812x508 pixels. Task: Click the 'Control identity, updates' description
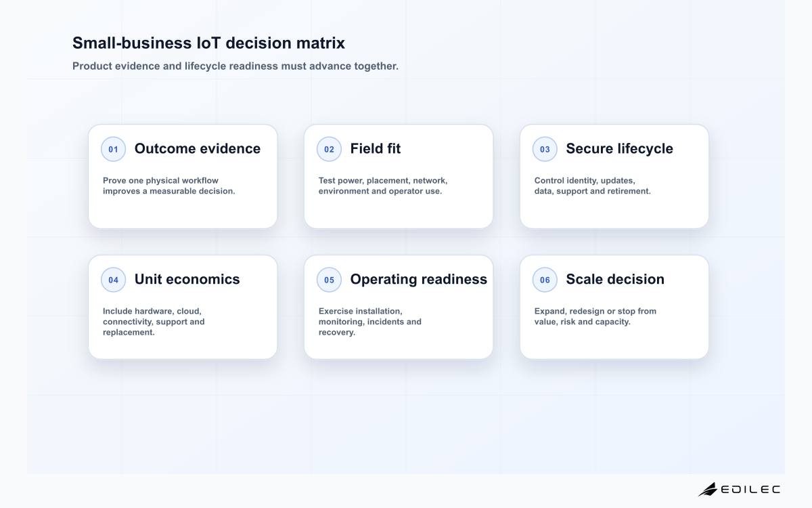[593, 186]
